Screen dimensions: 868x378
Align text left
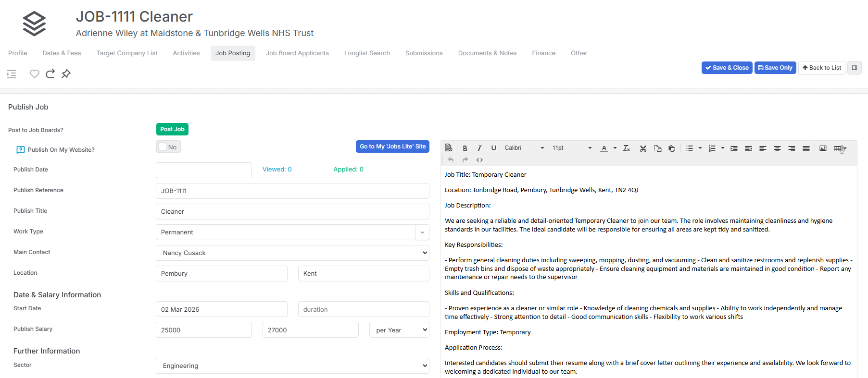[763, 148]
